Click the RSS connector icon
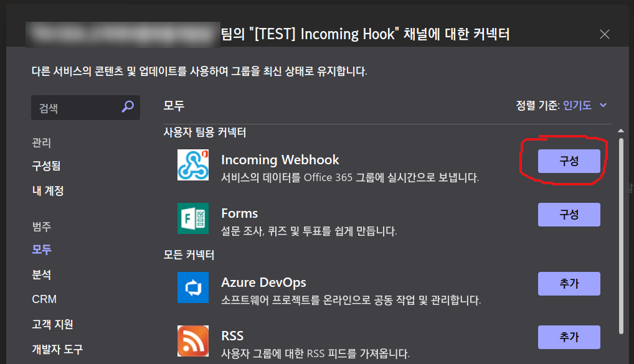 coord(193,340)
